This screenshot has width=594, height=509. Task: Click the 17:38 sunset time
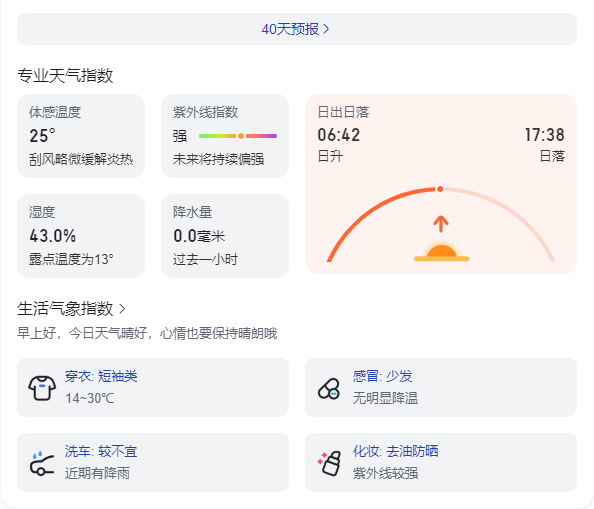544,135
